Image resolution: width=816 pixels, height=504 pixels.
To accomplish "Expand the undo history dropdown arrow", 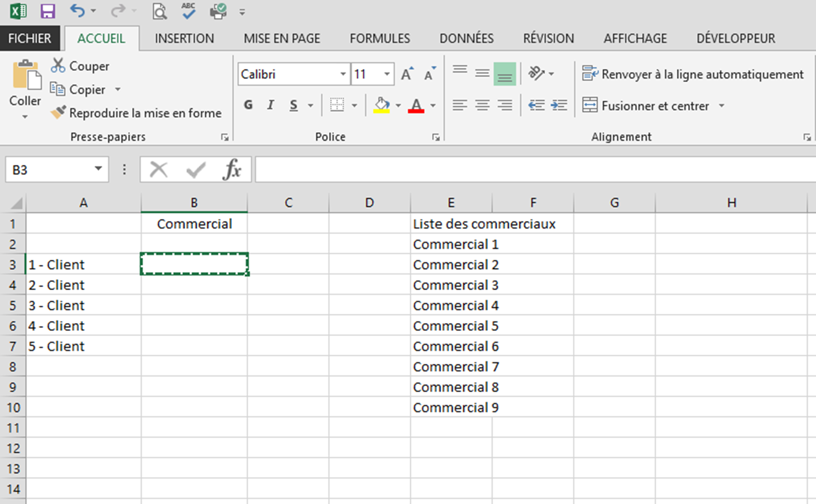I will coord(93,11).
